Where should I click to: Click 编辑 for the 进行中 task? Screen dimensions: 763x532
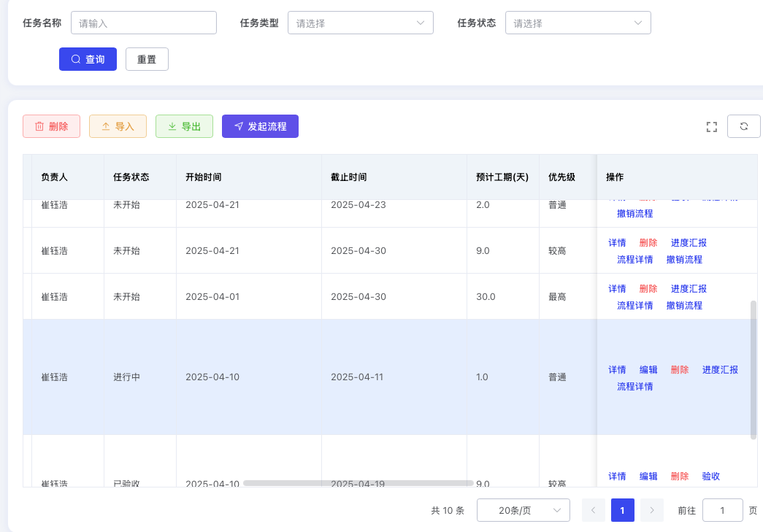pos(648,369)
